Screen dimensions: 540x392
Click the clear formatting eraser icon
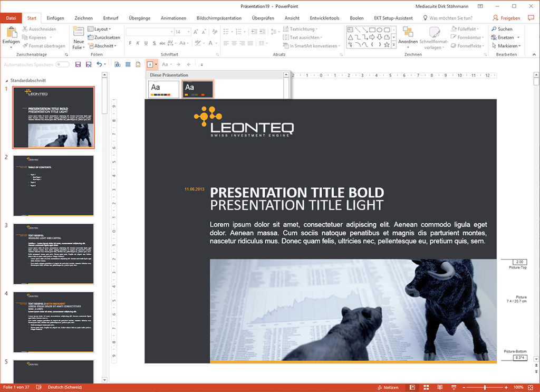point(215,32)
